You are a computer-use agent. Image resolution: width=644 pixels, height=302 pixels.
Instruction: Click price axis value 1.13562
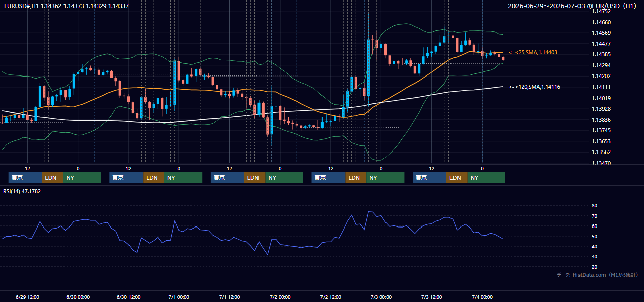click(601, 152)
